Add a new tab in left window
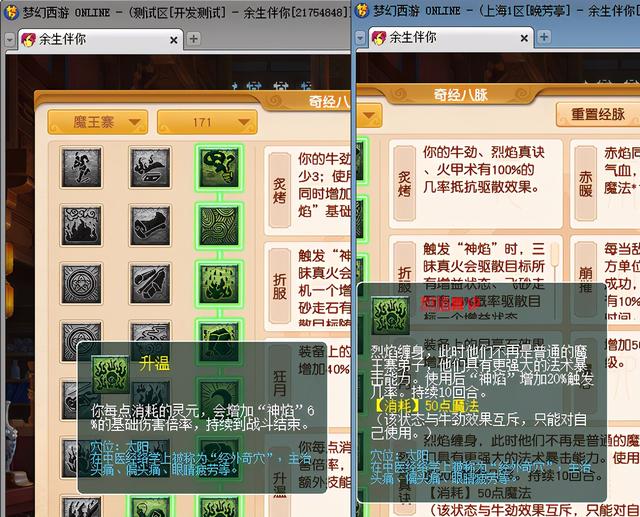The width and height of the screenshot is (640, 517). [x=193, y=39]
